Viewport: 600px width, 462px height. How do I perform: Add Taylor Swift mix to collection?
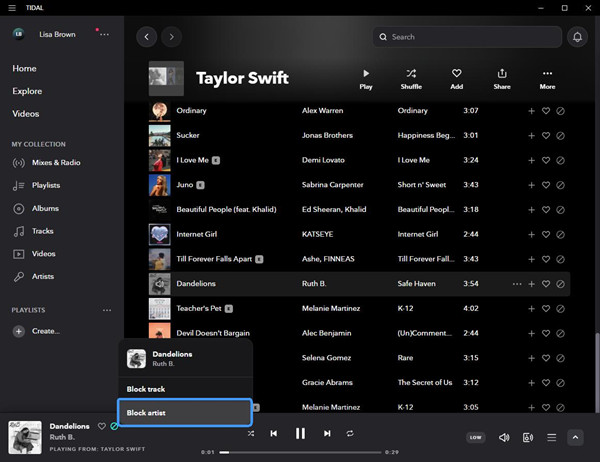(457, 79)
